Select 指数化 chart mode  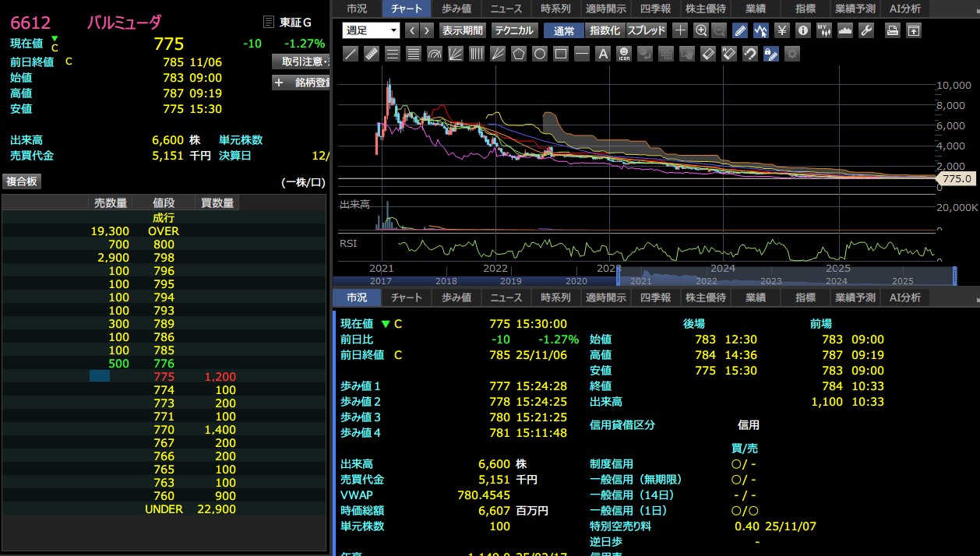605,30
